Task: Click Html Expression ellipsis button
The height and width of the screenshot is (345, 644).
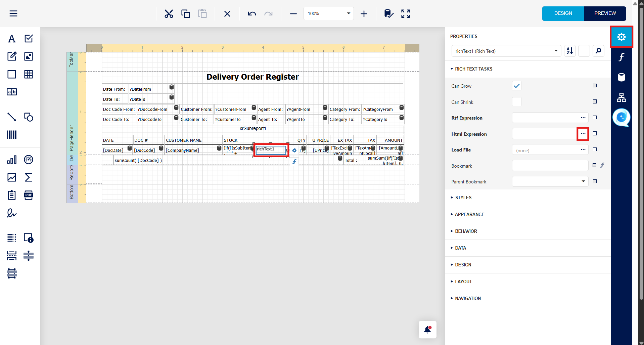Action: (583, 134)
